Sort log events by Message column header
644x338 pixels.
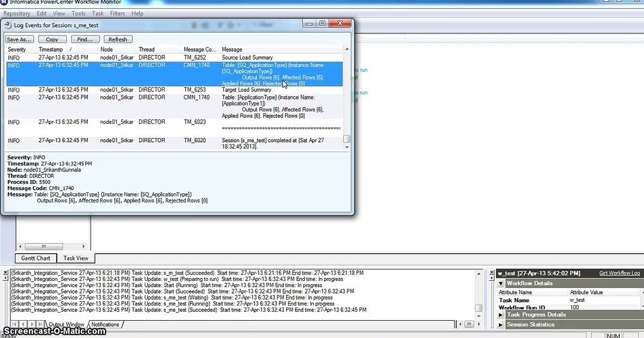tap(281, 49)
